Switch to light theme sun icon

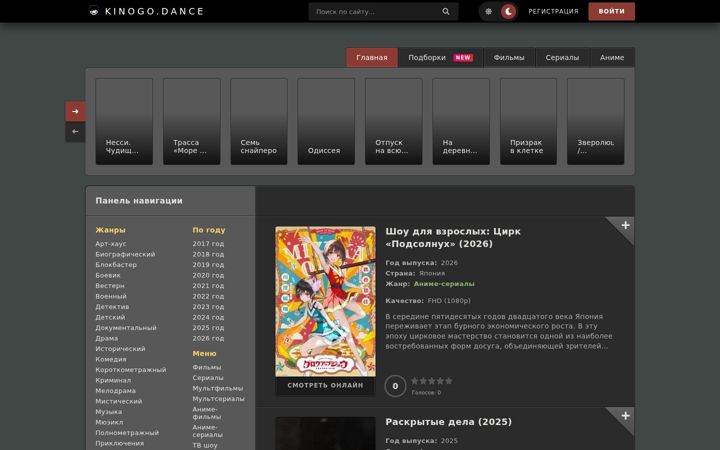pos(489,11)
